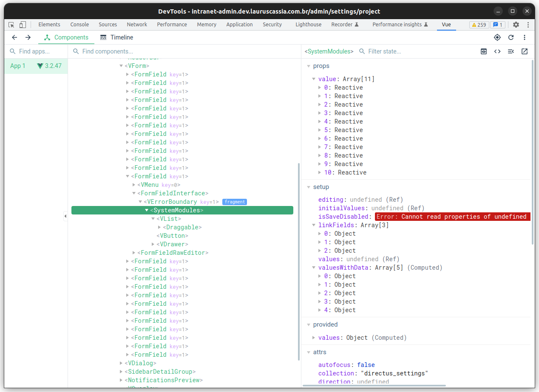Image resolution: width=539 pixels, height=392 pixels.
Task: Open DevTools settings gear
Action: coord(516,25)
